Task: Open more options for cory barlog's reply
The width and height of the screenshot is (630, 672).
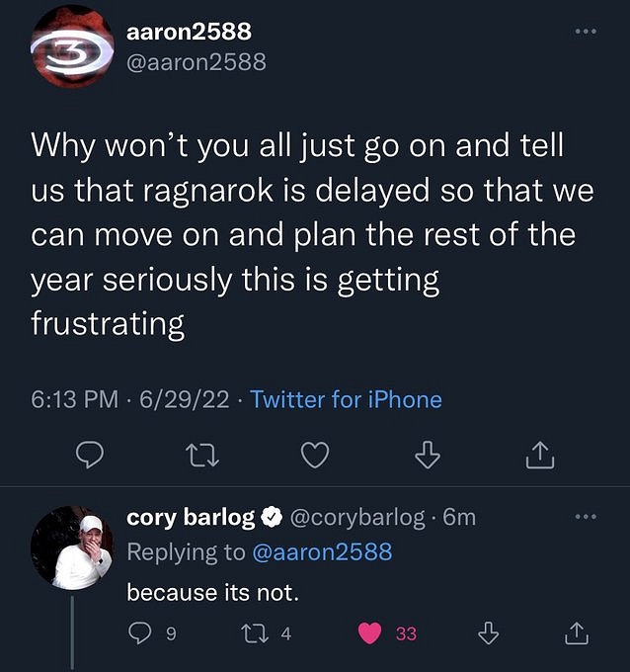Action: (x=586, y=517)
